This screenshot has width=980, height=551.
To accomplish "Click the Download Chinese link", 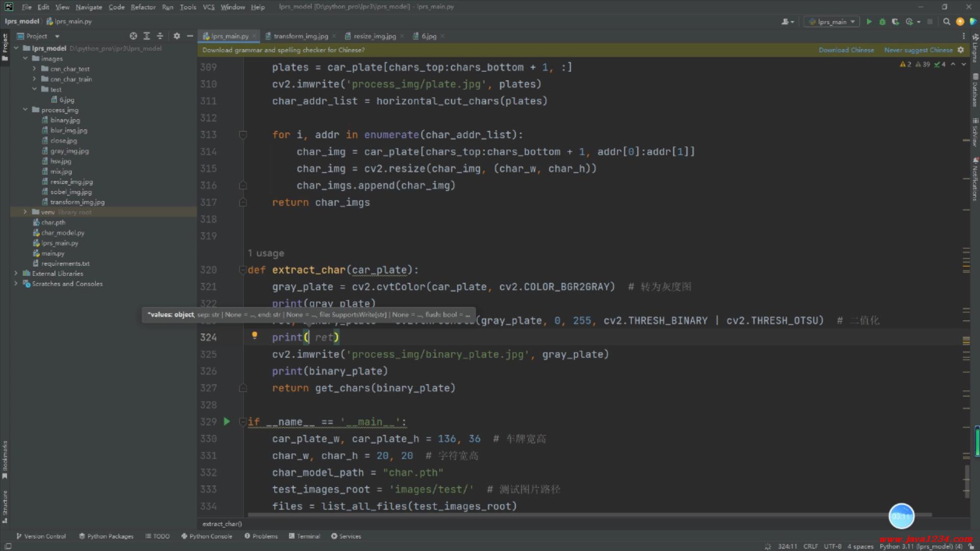I will coord(846,50).
